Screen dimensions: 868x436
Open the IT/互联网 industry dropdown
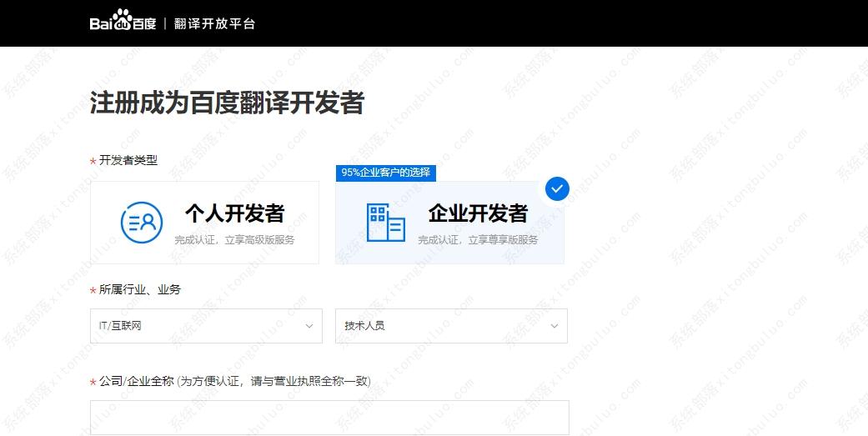click(x=206, y=326)
